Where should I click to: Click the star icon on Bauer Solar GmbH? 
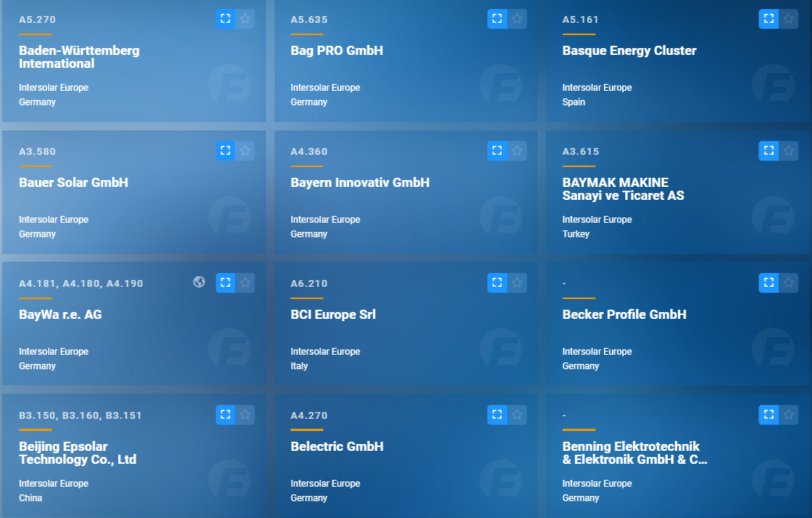pyautogui.click(x=245, y=150)
